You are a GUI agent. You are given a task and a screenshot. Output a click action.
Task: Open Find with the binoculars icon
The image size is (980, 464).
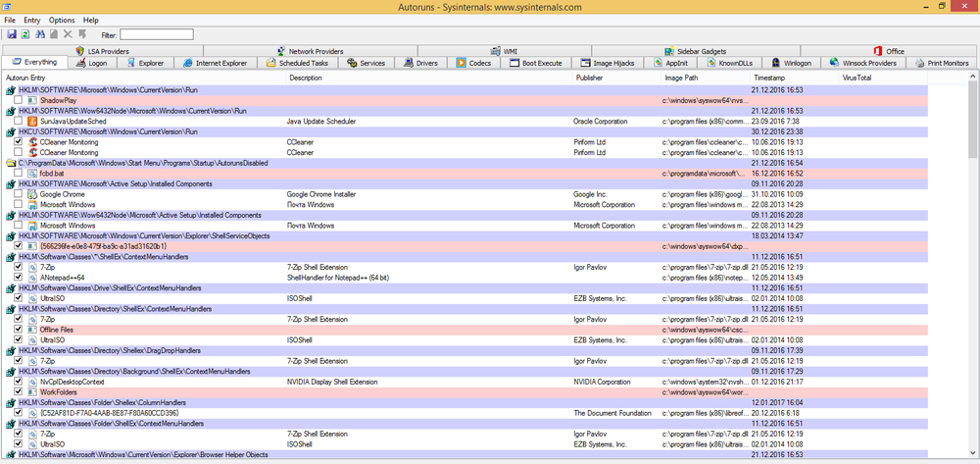(40, 35)
